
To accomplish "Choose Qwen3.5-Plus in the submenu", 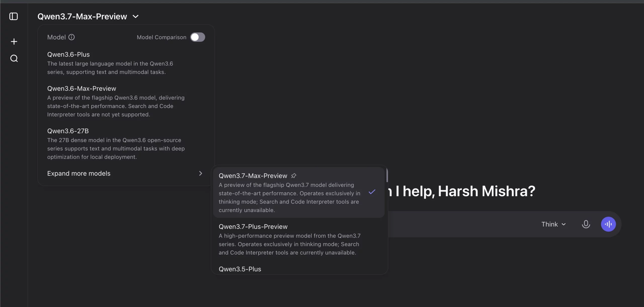I will [299, 269].
